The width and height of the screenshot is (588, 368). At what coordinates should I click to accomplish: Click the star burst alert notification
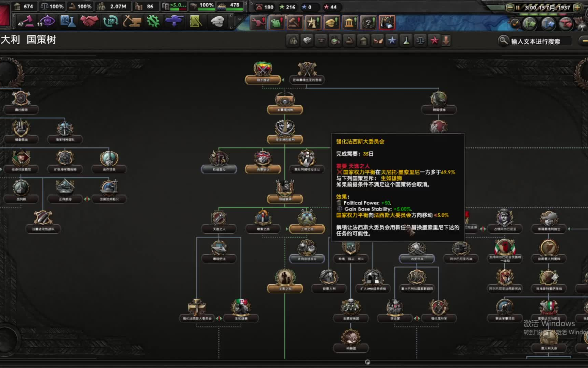tap(313, 23)
